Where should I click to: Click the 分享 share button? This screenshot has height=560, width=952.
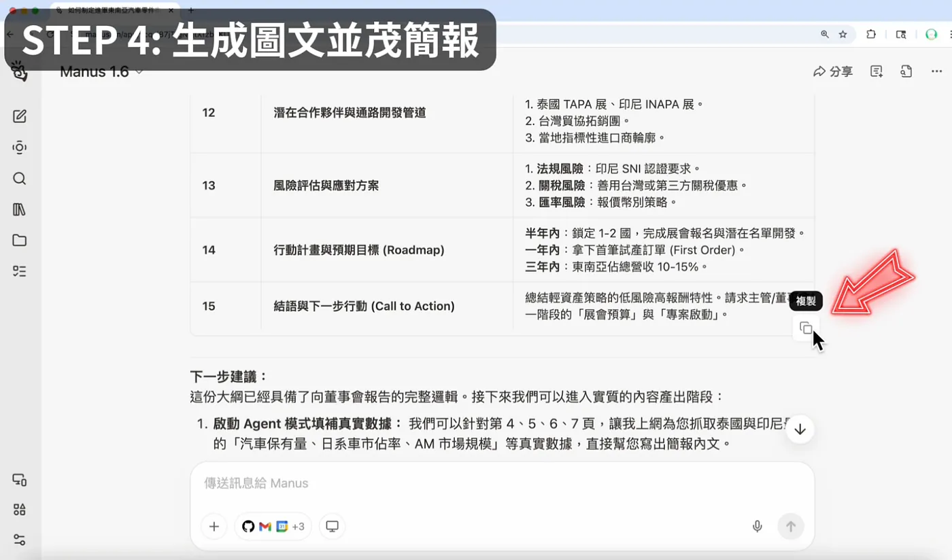pyautogui.click(x=833, y=71)
